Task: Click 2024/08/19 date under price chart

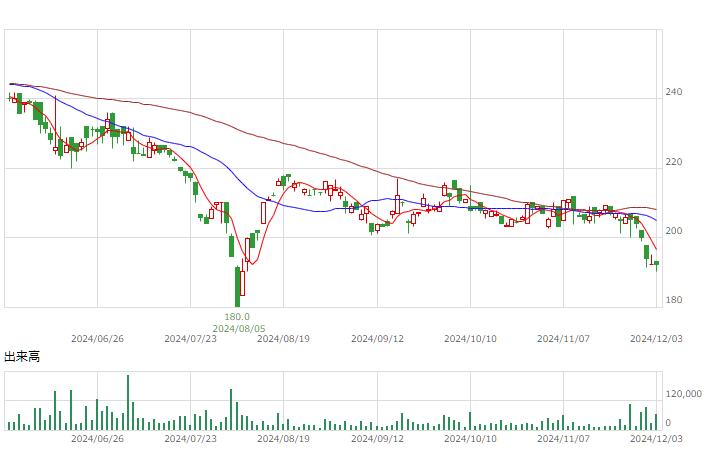Action: click(283, 339)
